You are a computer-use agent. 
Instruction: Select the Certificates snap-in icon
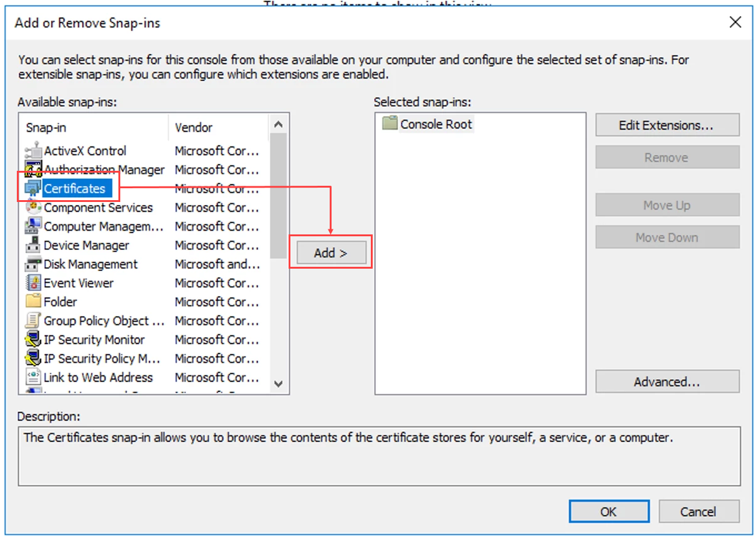(33, 188)
